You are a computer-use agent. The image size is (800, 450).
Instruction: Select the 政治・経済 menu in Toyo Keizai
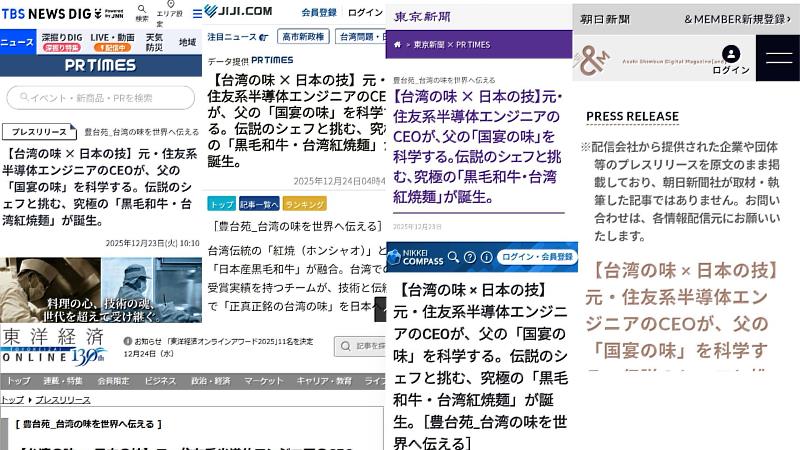coord(211,381)
